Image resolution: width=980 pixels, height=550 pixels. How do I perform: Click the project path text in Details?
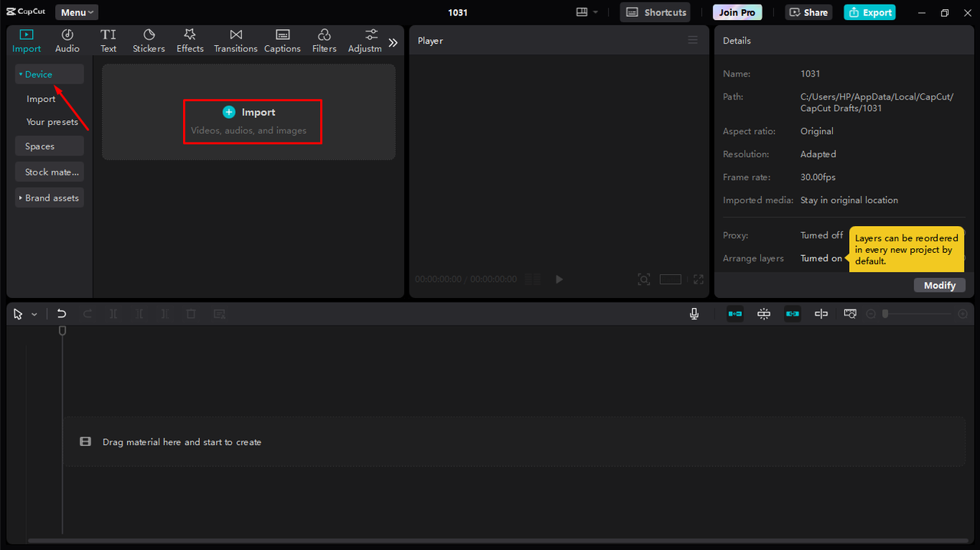(x=877, y=103)
